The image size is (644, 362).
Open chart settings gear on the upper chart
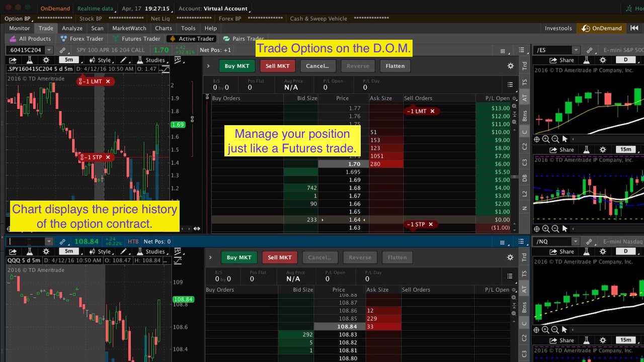coord(46,60)
